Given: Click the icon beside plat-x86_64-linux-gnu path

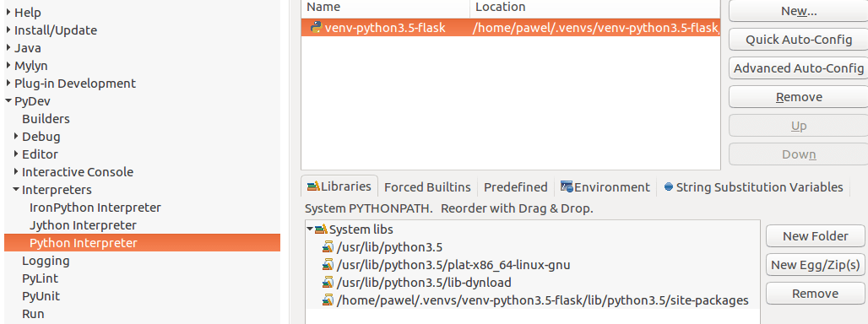Looking at the screenshot, I should point(328,264).
